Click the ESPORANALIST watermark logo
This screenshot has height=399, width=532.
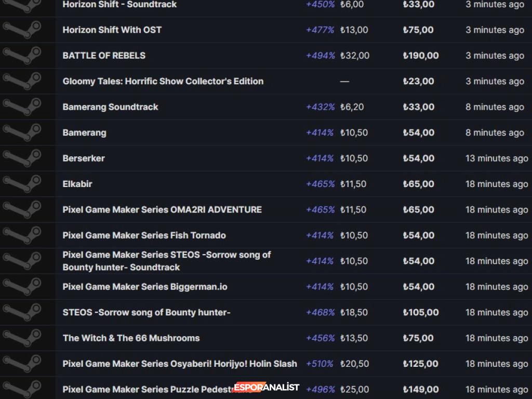click(267, 387)
